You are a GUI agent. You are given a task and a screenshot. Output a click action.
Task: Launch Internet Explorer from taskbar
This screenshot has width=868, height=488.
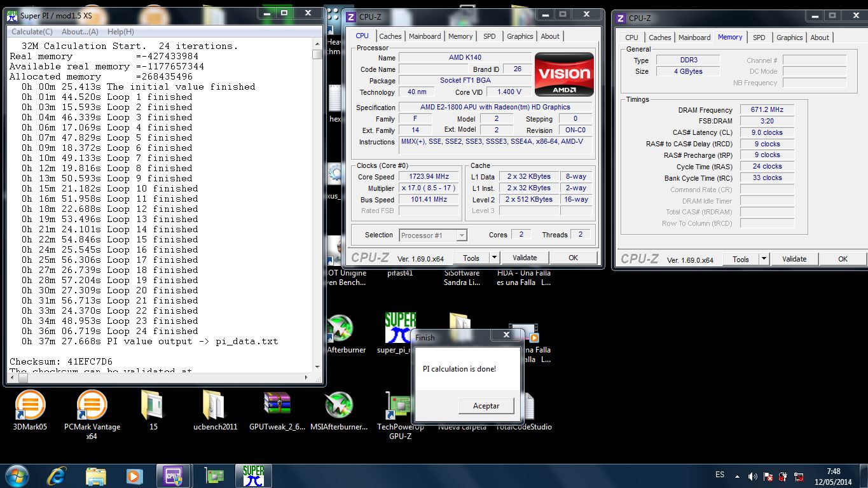58,475
